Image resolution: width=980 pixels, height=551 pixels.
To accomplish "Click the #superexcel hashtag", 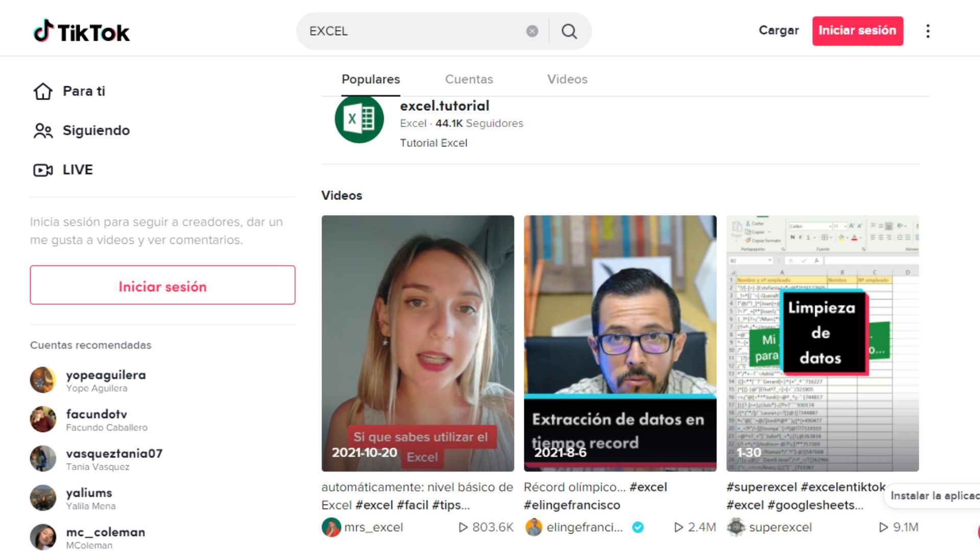I will (x=762, y=487).
